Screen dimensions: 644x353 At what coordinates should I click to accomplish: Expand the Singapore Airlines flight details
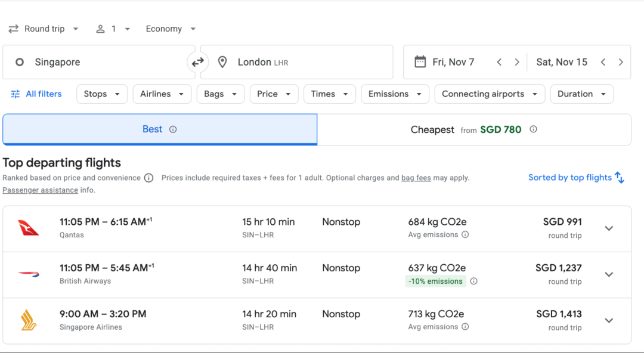coord(609,321)
